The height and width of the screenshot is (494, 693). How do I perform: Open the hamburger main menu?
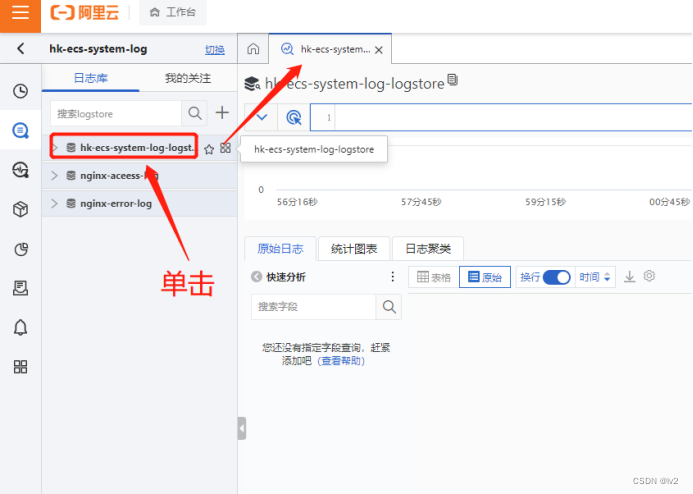20,13
